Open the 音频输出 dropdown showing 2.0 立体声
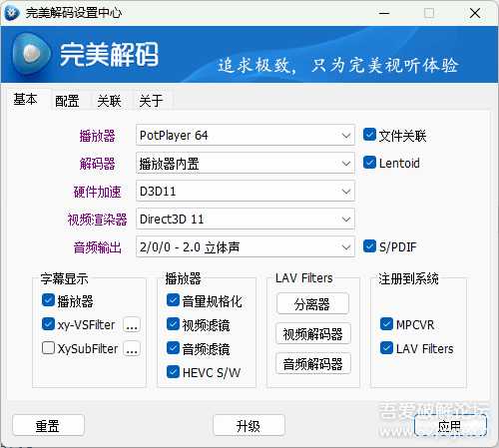The height and width of the screenshot is (448, 499). (x=246, y=246)
